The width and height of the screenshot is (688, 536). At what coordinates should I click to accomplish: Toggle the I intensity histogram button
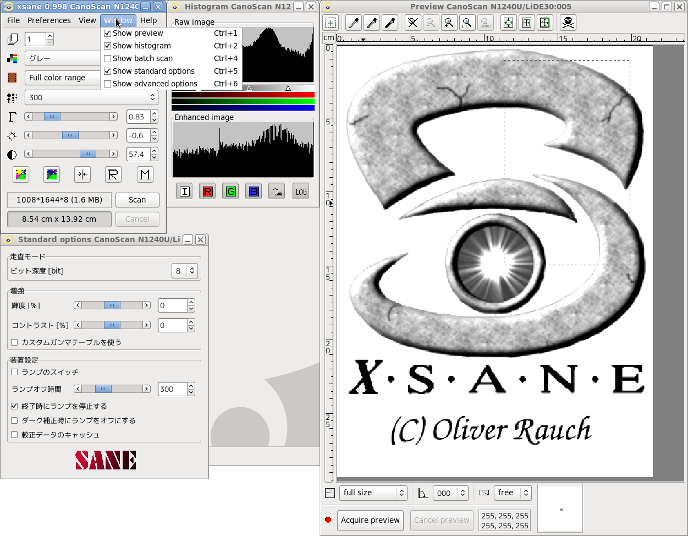[185, 191]
